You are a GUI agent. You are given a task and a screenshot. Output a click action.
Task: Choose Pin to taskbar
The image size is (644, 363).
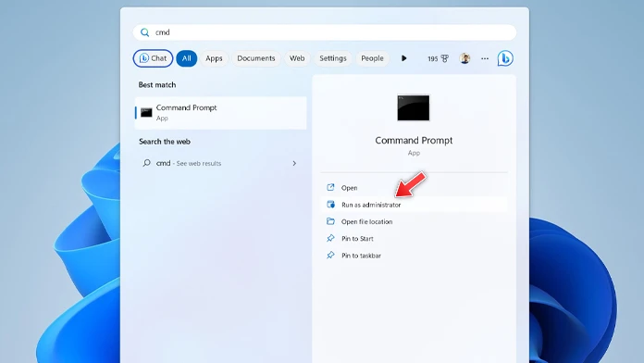[414, 255]
